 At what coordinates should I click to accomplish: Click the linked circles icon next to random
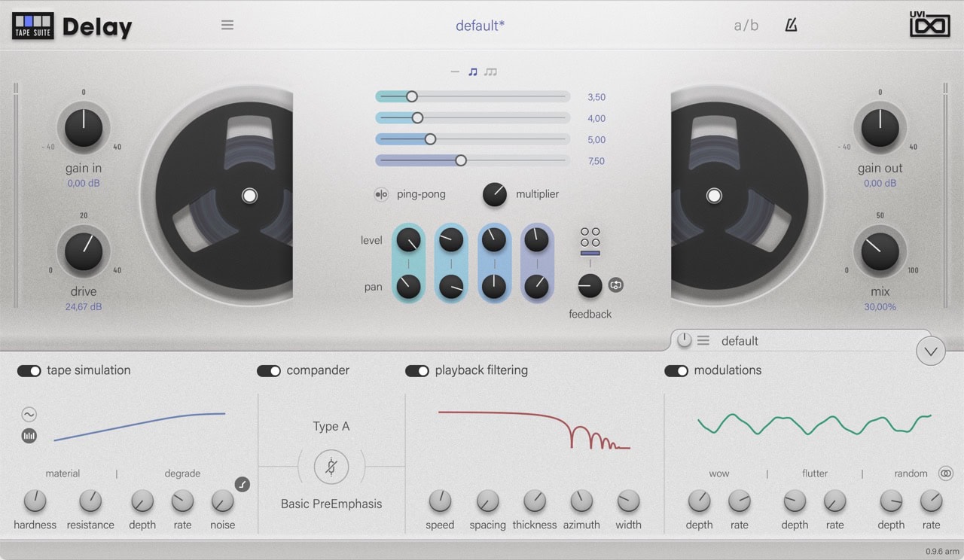[946, 473]
